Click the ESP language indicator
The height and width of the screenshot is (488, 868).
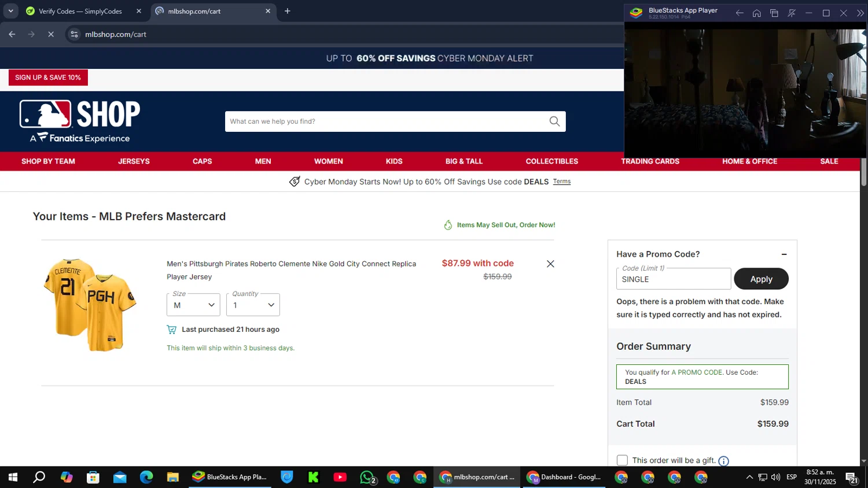[792, 477]
